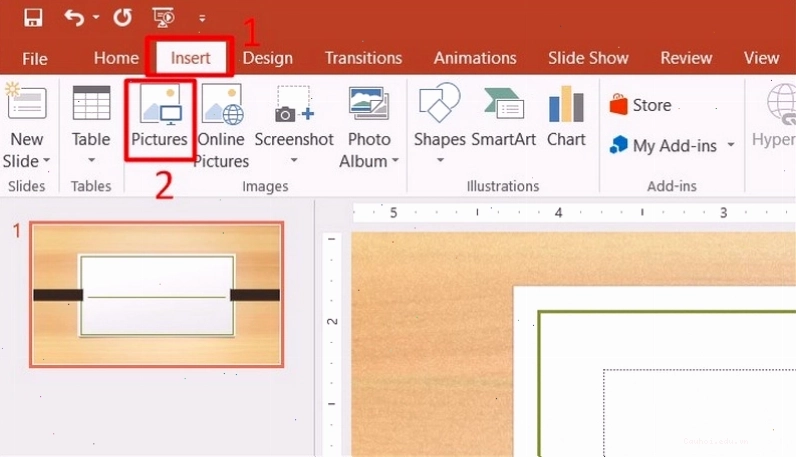Open the Shapes gallery icon

(439, 103)
